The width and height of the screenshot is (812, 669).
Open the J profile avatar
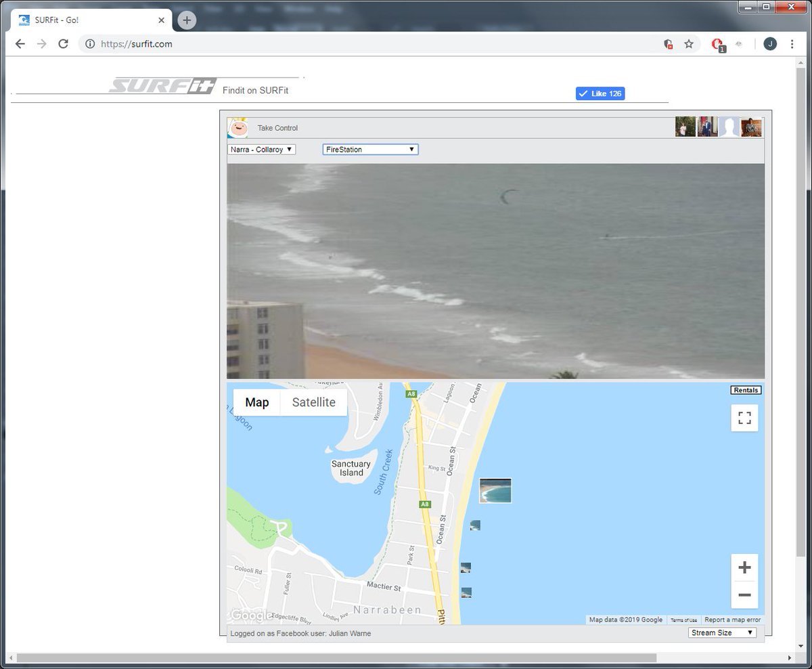(770, 44)
